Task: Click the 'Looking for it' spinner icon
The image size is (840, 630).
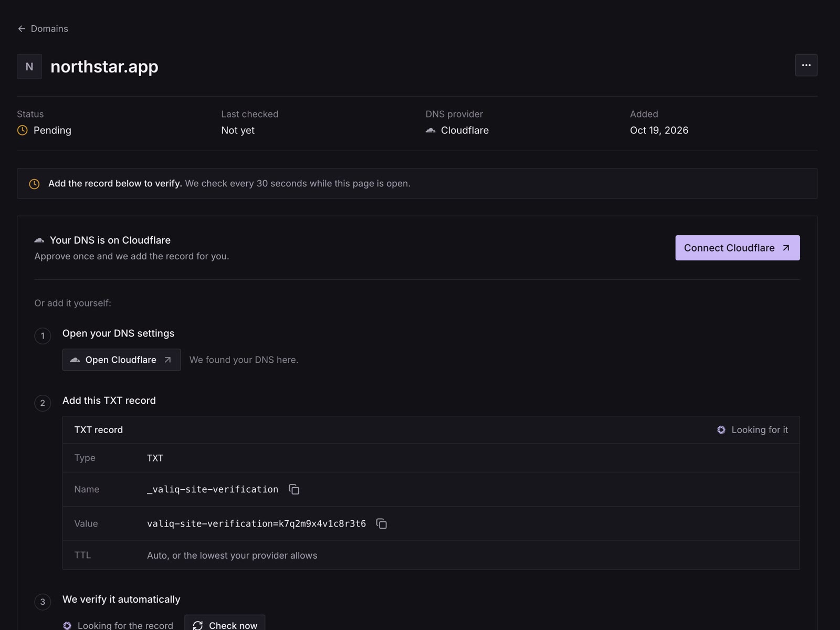Action: click(x=721, y=430)
